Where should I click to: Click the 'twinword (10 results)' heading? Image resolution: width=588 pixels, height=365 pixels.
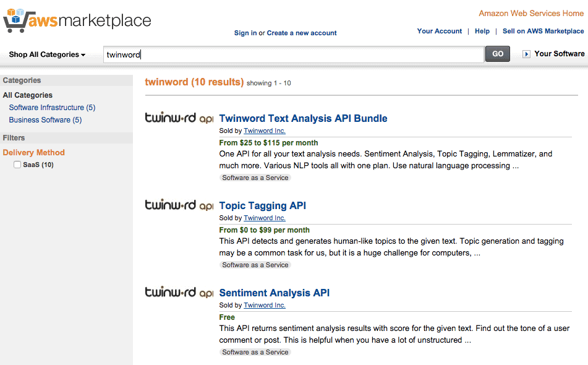point(194,82)
